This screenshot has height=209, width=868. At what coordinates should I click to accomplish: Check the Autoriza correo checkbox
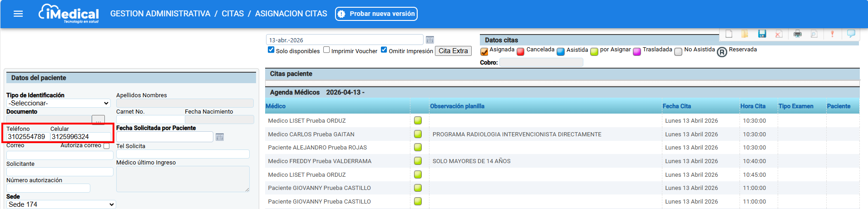pyautogui.click(x=107, y=146)
